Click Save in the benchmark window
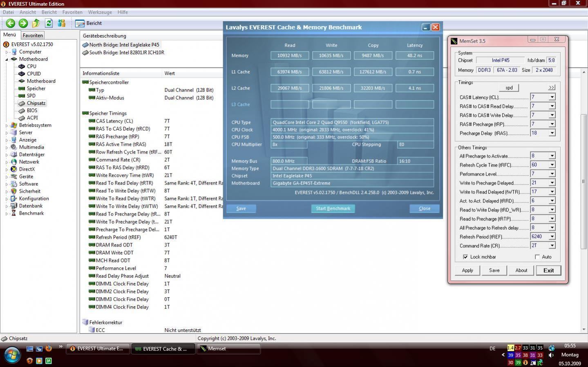588x367 pixels. [241, 209]
